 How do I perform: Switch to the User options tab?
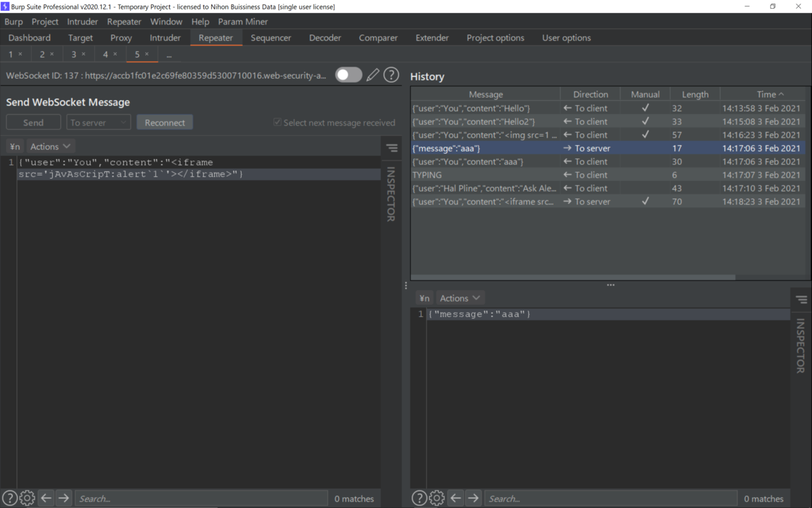tap(566, 38)
